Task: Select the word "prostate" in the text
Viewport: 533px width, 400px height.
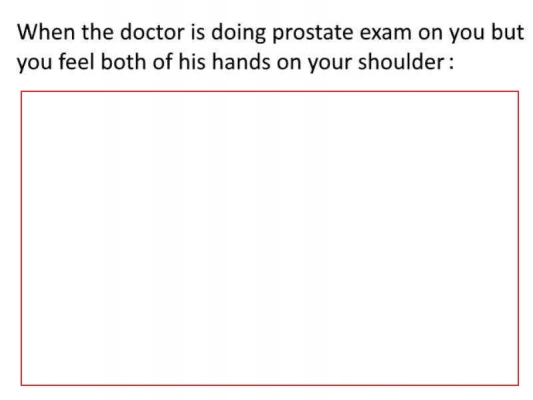Action: pyautogui.click(x=313, y=34)
